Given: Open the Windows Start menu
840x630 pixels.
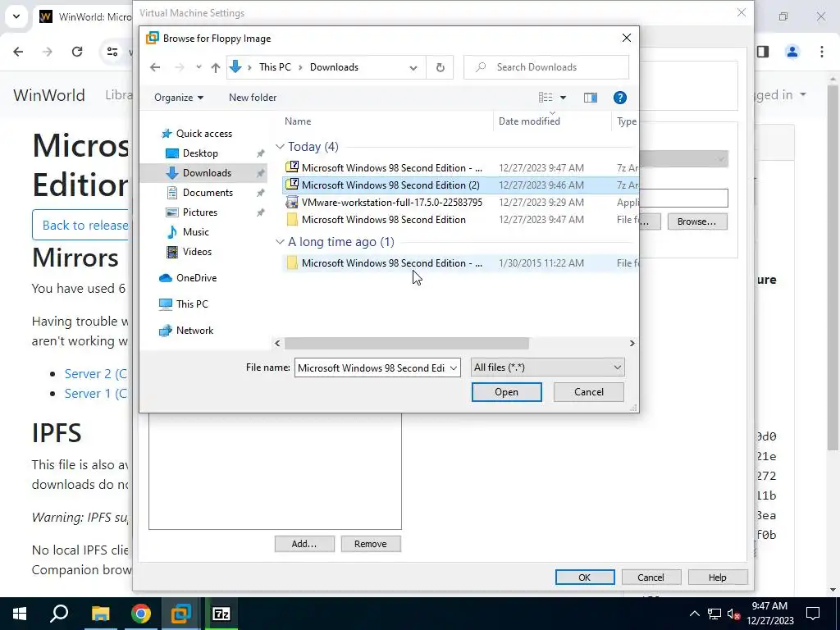Looking at the screenshot, I should (20, 614).
